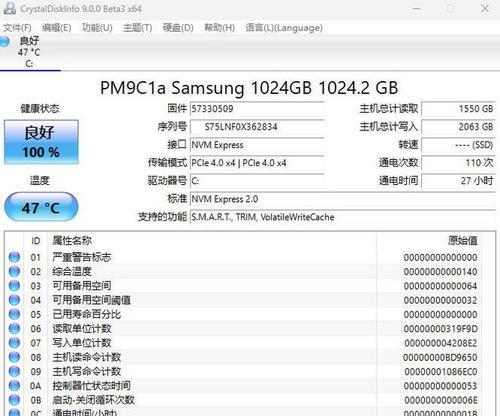Click the blue status dot for attribute 02

tap(14, 271)
